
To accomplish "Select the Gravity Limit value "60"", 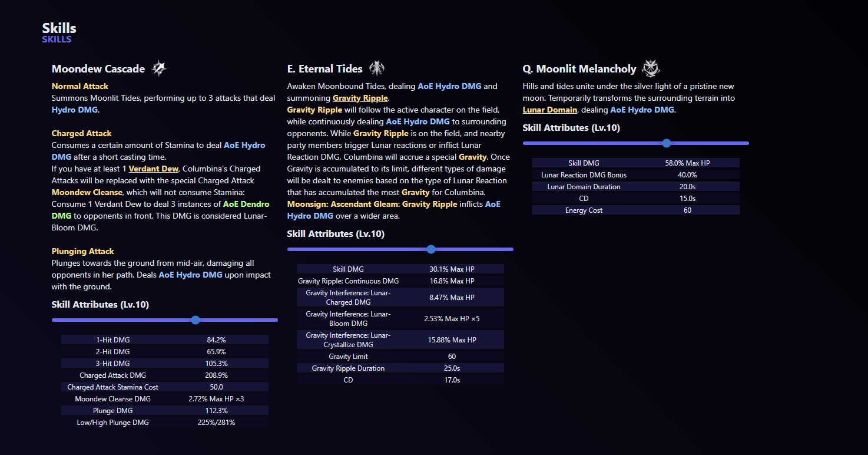I will coord(452,357).
